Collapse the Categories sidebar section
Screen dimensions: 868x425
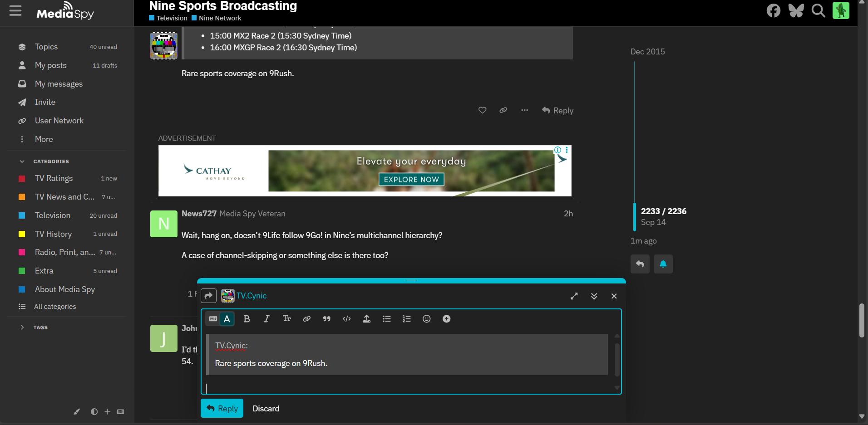point(22,161)
